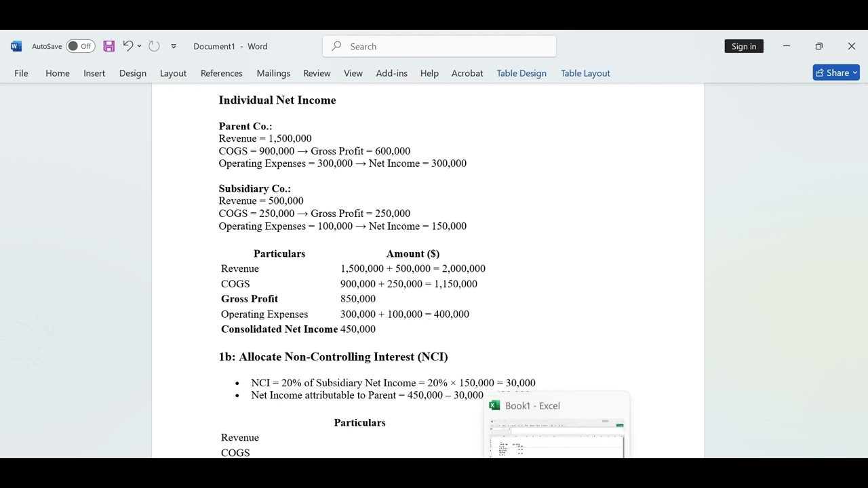Image resolution: width=868 pixels, height=488 pixels.
Task: Click the Sign in button
Action: [744, 46]
